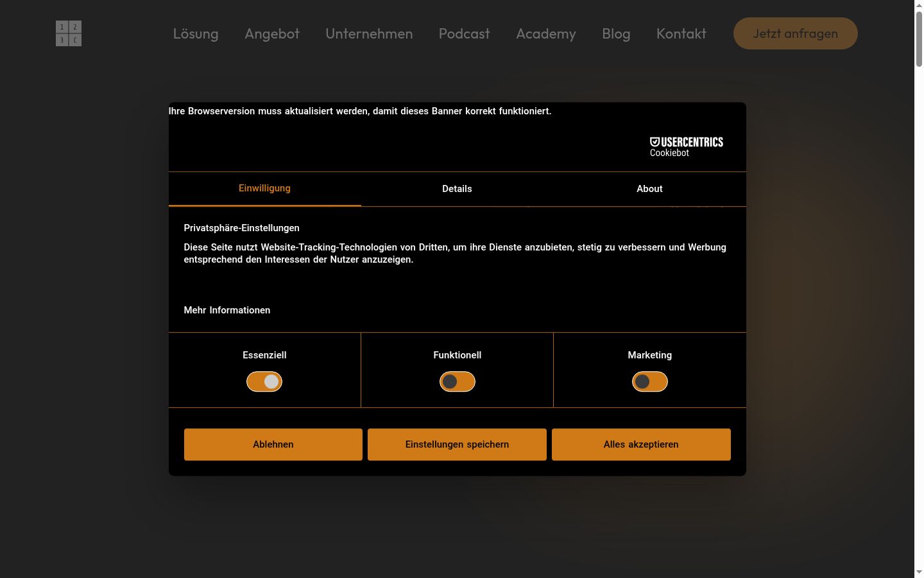Open the Usercentrics Cookiebot logo link

coord(687,147)
